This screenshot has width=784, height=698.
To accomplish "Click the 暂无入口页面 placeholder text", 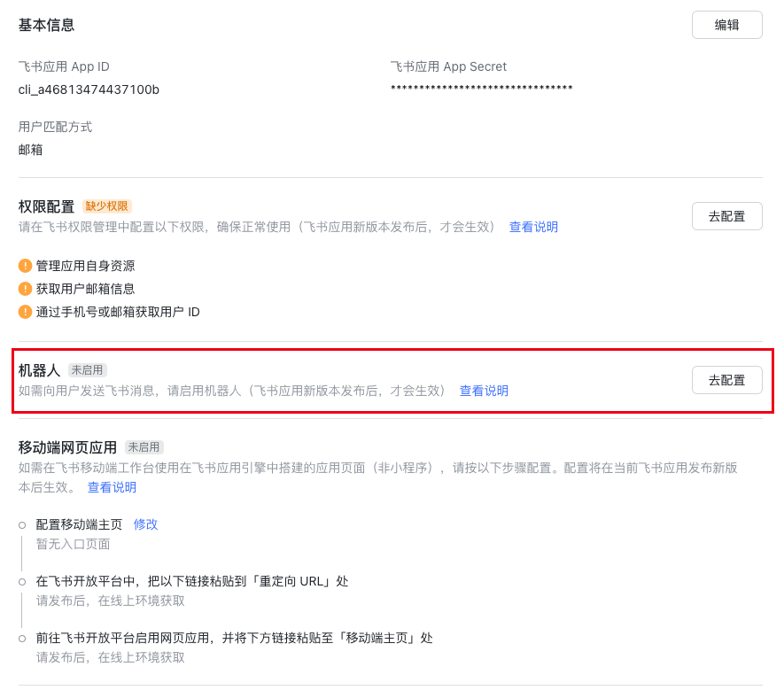I will pyautogui.click(x=73, y=544).
